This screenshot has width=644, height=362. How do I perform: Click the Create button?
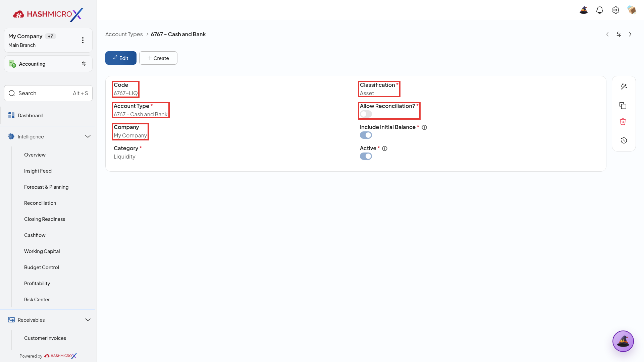[x=158, y=58]
